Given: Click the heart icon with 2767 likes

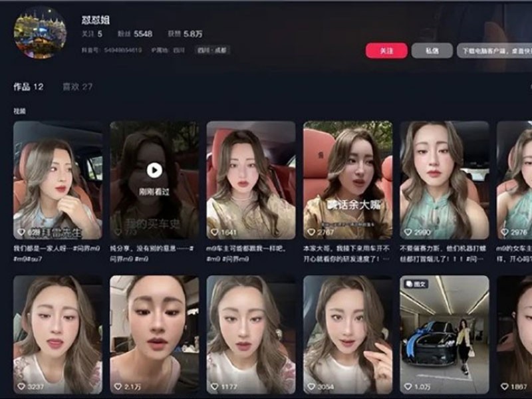Looking at the screenshot, I should click(311, 232).
